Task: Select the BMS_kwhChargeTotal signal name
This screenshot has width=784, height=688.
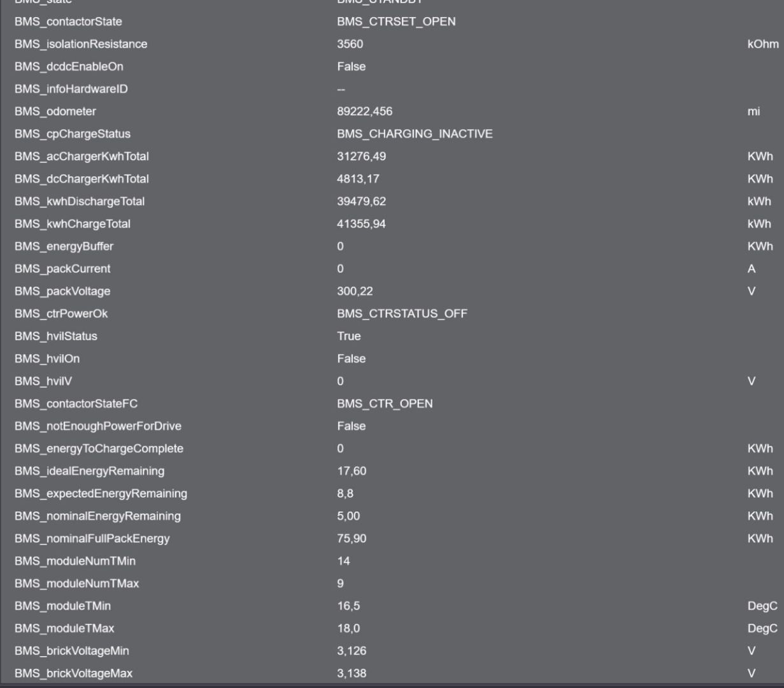Action: pos(73,224)
